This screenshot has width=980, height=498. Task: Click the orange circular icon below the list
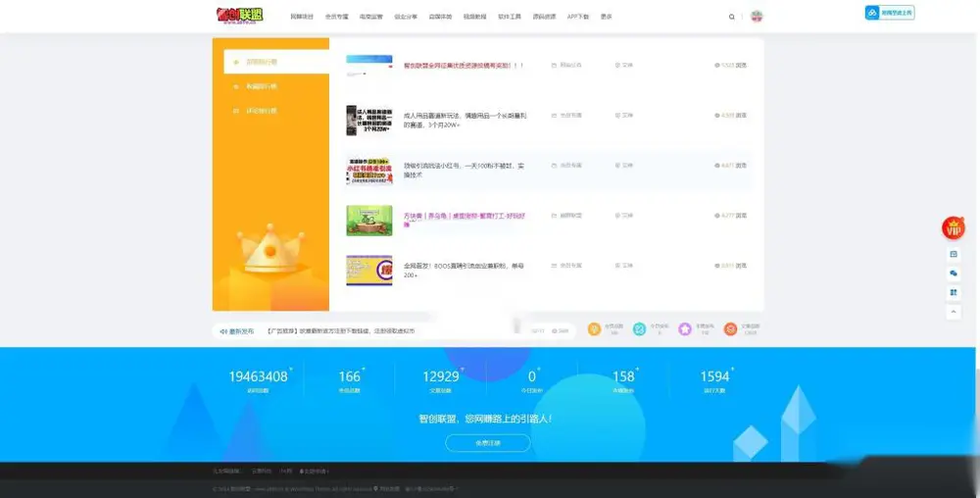[595, 328]
